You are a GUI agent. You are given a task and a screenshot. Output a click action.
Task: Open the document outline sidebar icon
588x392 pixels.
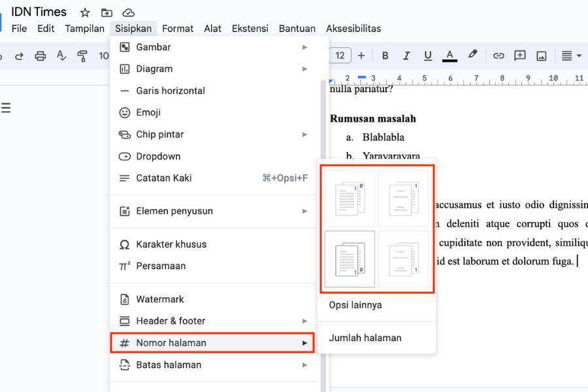(6, 108)
